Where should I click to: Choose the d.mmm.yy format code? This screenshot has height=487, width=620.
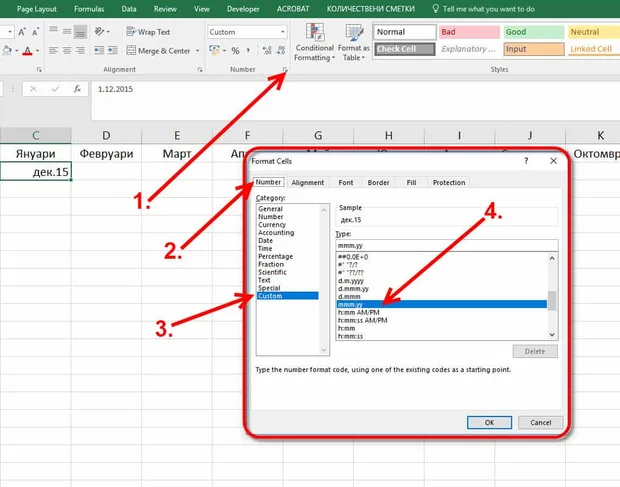pos(353,289)
